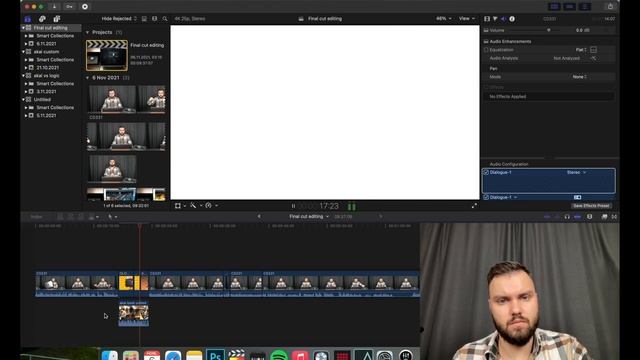Enable the Equalization checkbox
The image size is (640, 360).
(x=486, y=50)
